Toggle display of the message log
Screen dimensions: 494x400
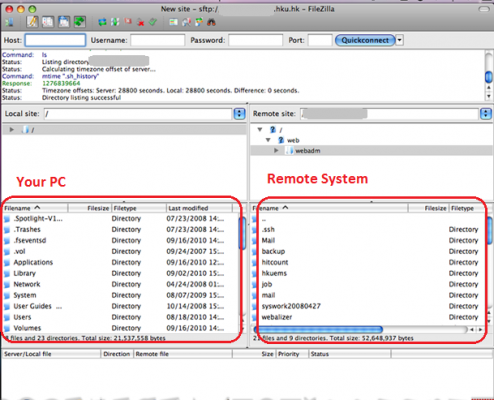click(32, 22)
